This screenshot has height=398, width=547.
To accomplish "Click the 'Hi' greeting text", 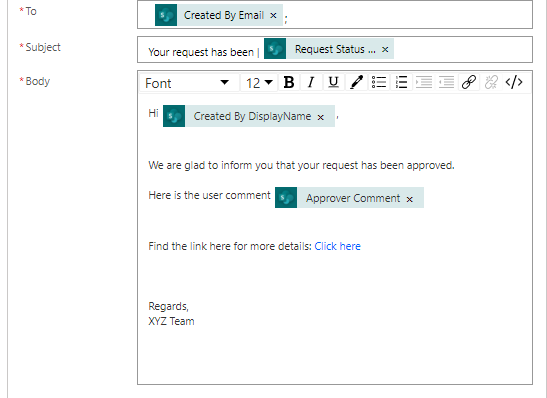I will [x=153, y=113].
